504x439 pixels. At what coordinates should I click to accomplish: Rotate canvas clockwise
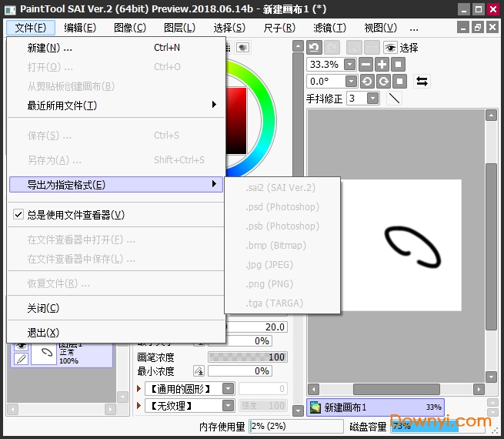pyautogui.click(x=382, y=82)
